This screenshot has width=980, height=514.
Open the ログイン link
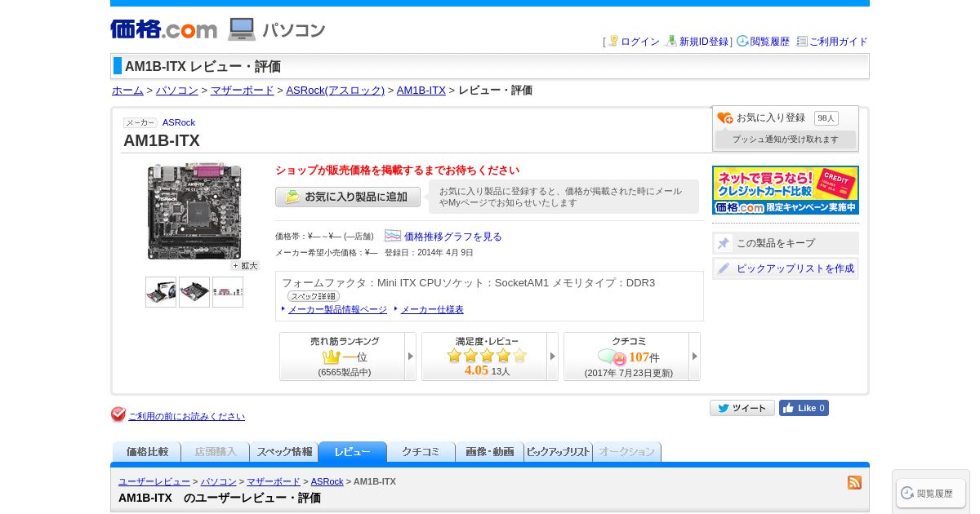pos(640,42)
